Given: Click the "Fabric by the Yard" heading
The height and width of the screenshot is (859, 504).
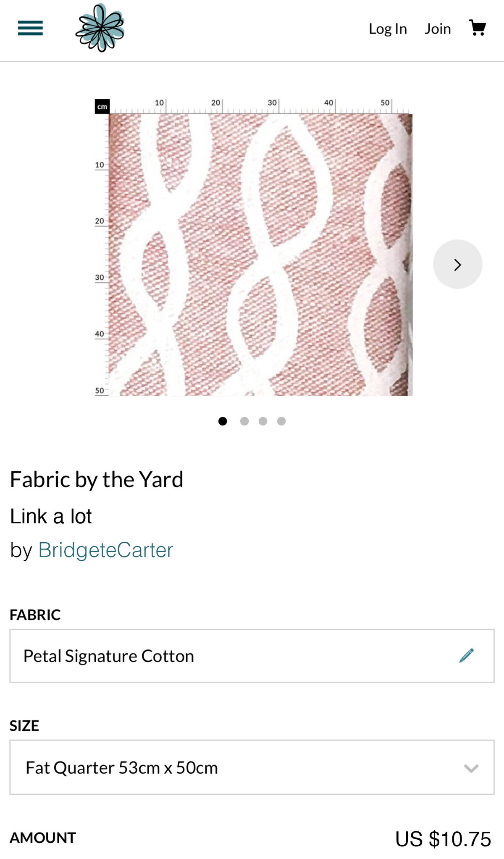Looking at the screenshot, I should tap(97, 479).
